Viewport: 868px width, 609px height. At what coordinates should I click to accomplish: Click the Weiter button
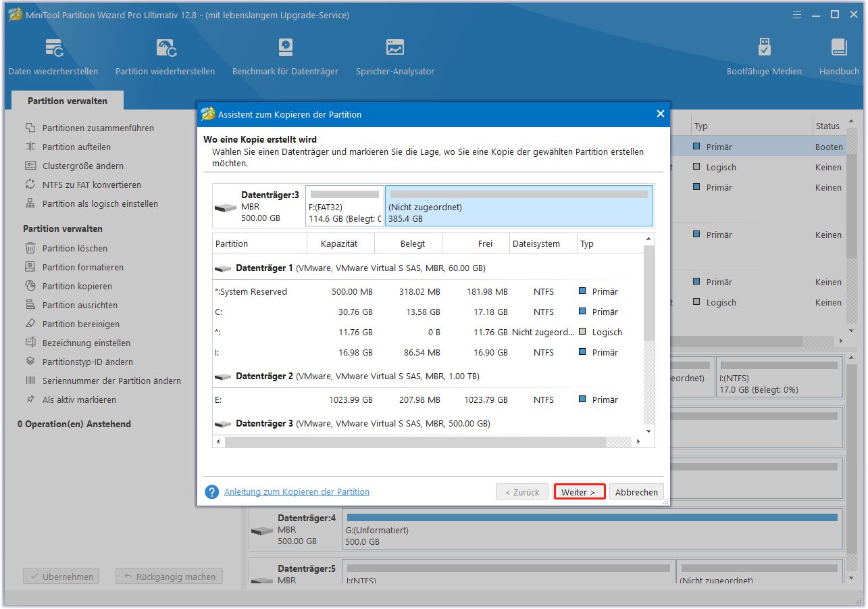pos(579,492)
